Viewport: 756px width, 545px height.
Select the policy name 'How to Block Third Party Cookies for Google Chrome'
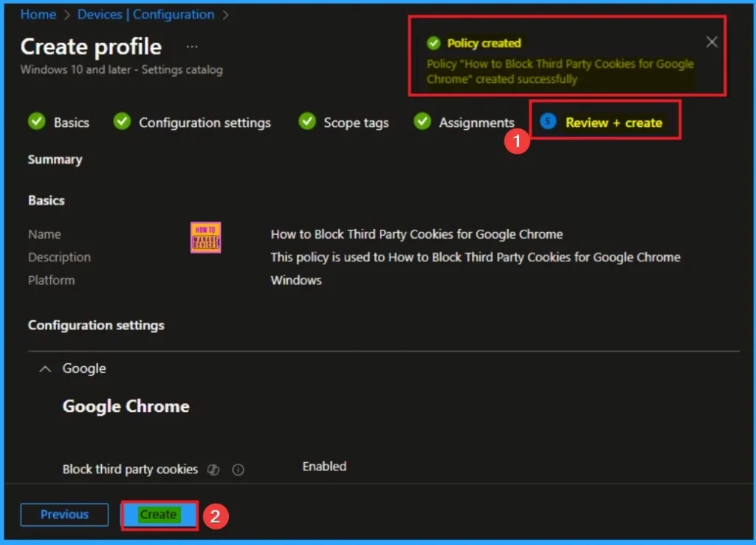416,234
